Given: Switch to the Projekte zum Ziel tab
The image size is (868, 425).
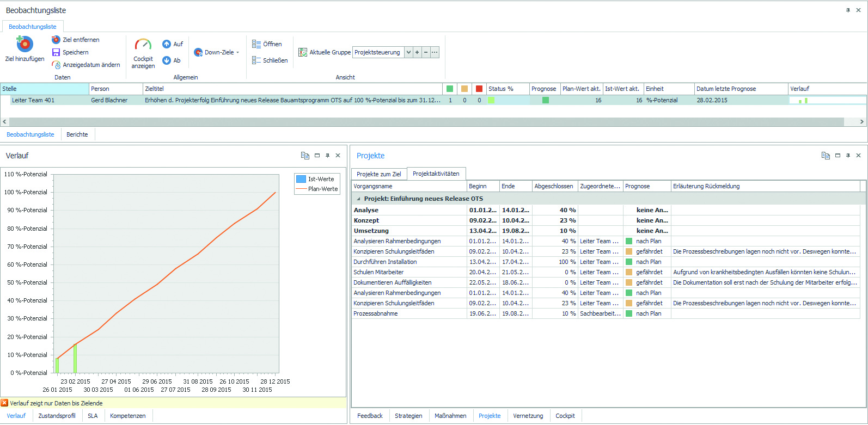Looking at the screenshot, I should coord(378,174).
